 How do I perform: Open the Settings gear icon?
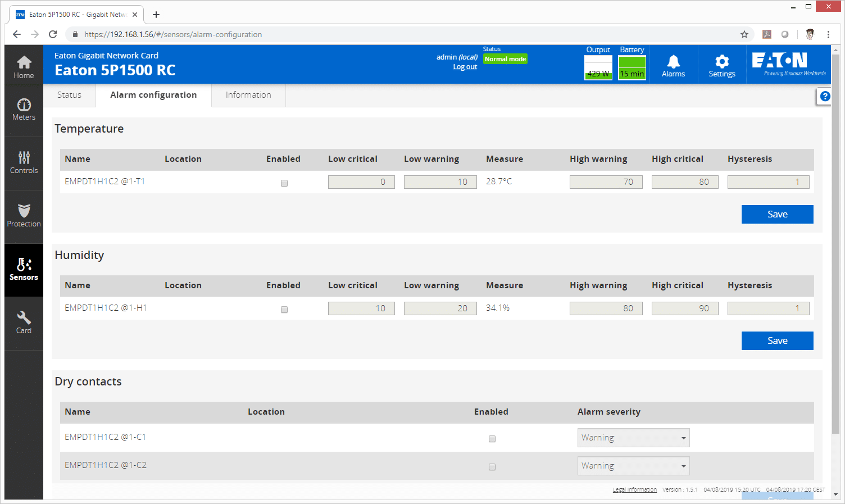(722, 66)
